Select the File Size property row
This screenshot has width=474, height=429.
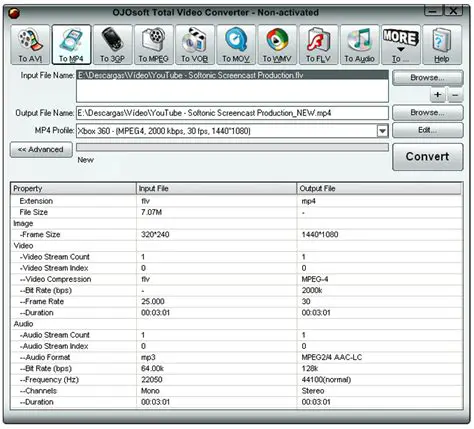236,212
